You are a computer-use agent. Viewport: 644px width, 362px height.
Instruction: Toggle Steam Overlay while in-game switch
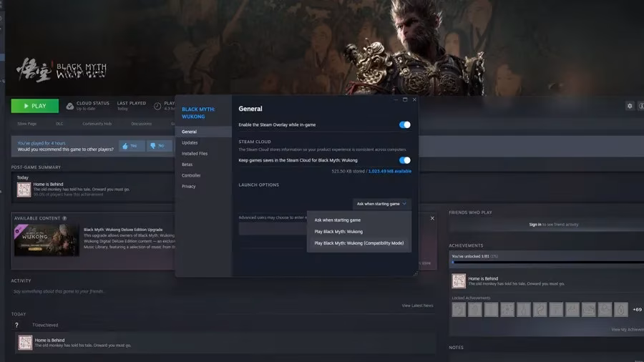[x=404, y=124]
